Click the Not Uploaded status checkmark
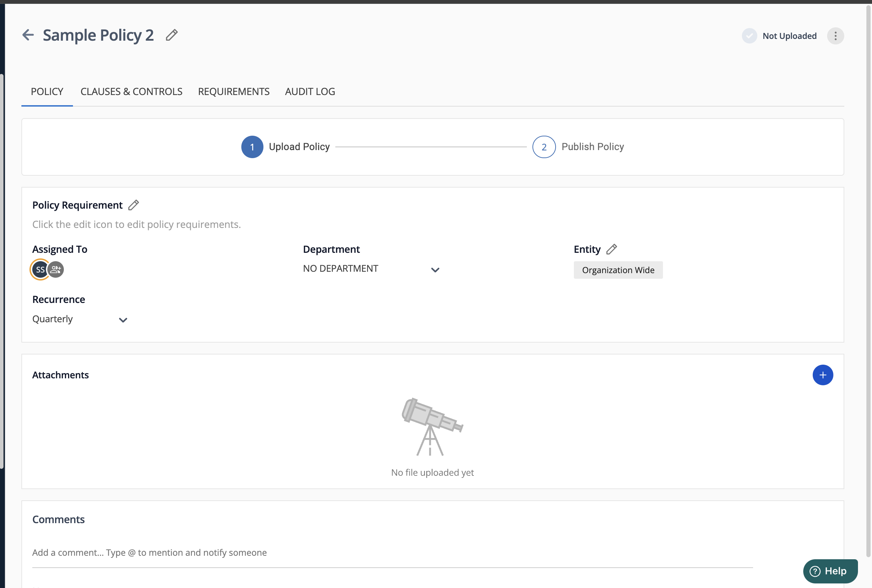Screen dimensions: 872x588 tap(749, 36)
